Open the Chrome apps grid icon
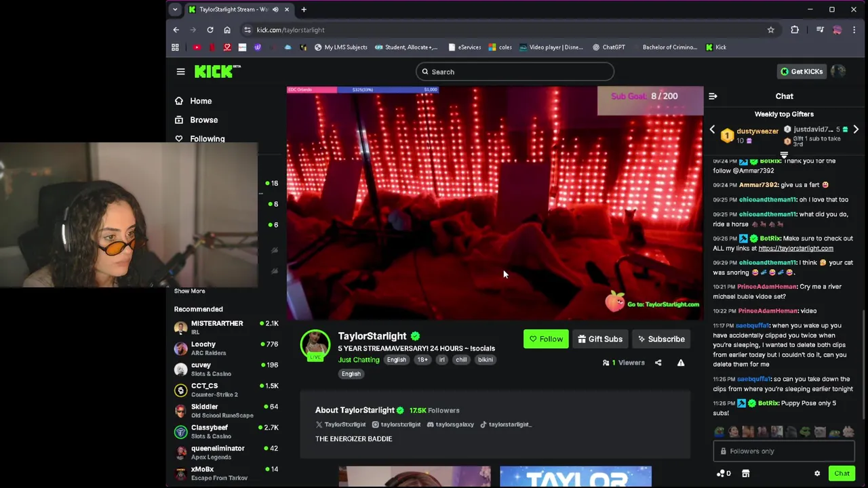Image resolution: width=868 pixels, height=488 pixels. tap(175, 47)
